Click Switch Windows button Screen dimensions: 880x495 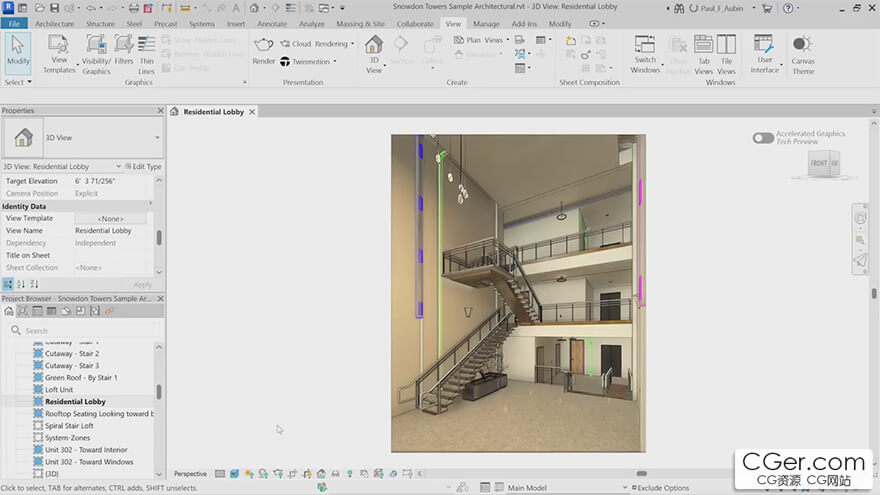[645, 54]
